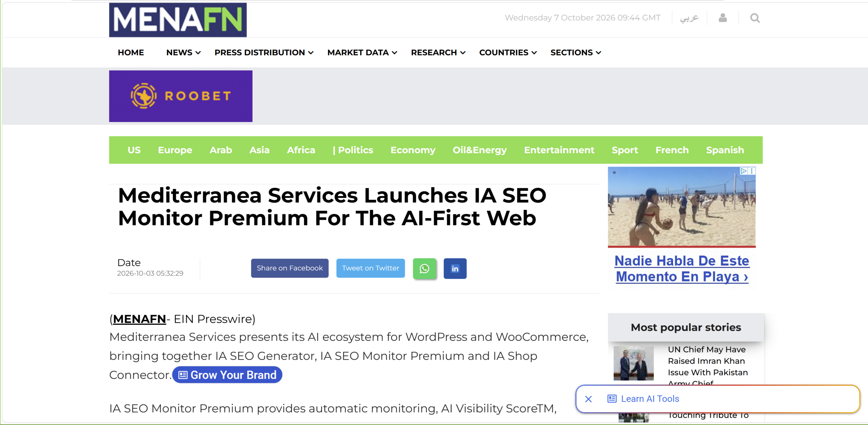This screenshot has height=425, width=868.
Task: Expand the SECTIONS menu
Action: click(x=576, y=53)
